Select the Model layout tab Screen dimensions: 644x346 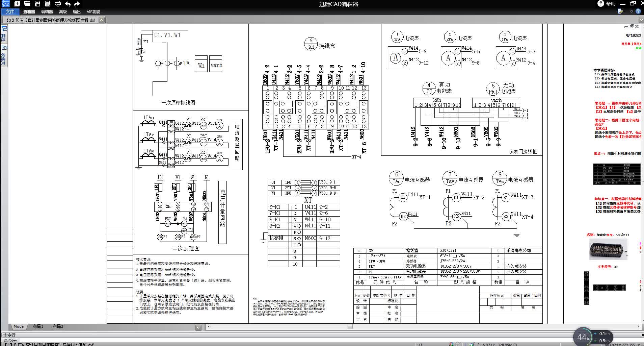click(x=19, y=326)
